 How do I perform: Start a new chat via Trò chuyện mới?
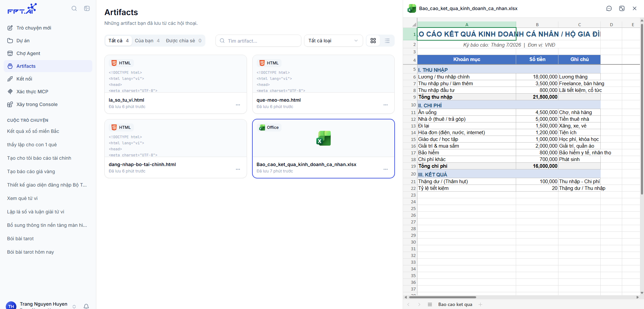pos(48,28)
